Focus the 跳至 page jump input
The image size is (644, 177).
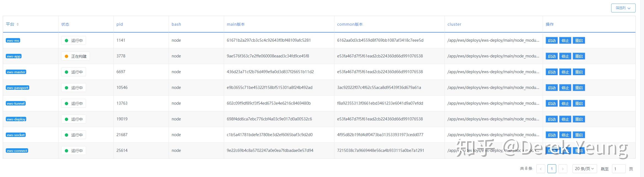tap(619, 169)
